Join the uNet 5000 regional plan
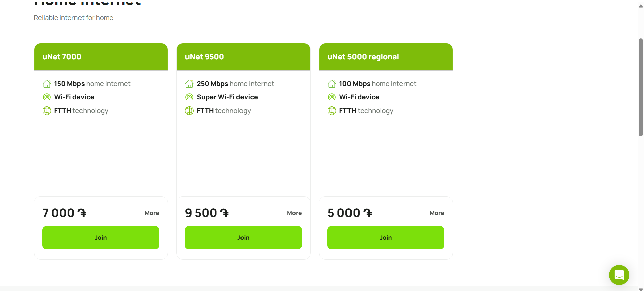The height and width of the screenshot is (291, 644). [x=386, y=238]
